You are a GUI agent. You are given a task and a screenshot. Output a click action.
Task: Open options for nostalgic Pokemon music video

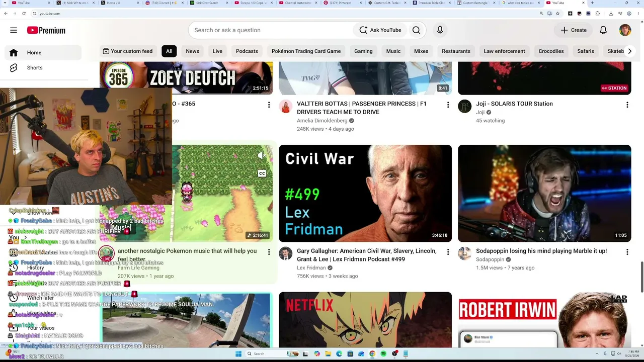click(x=269, y=252)
